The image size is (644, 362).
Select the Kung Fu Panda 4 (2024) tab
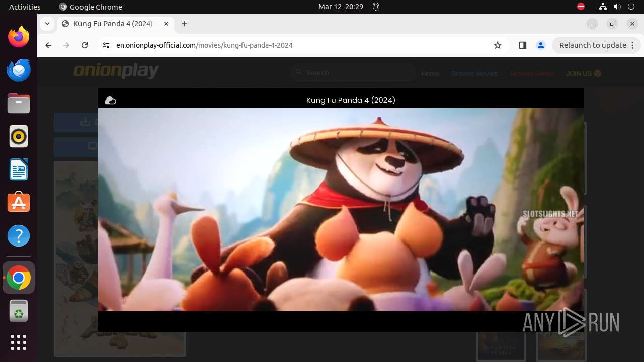pyautogui.click(x=115, y=24)
